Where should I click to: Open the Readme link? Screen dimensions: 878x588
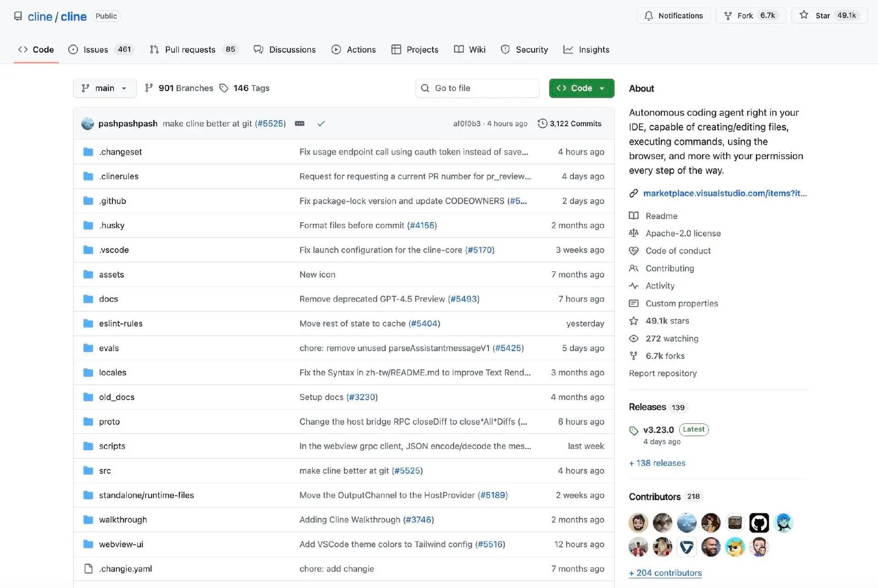click(661, 216)
